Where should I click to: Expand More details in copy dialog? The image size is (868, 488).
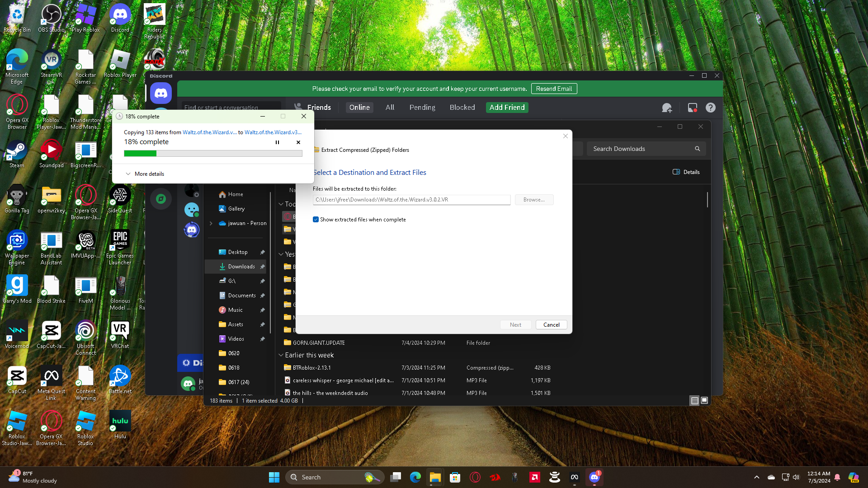coord(145,174)
